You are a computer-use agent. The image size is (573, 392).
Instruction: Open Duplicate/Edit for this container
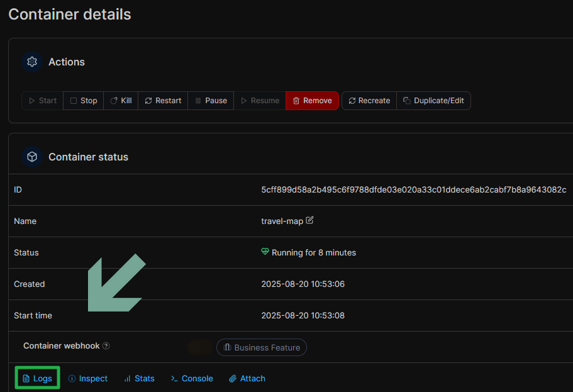pos(433,101)
